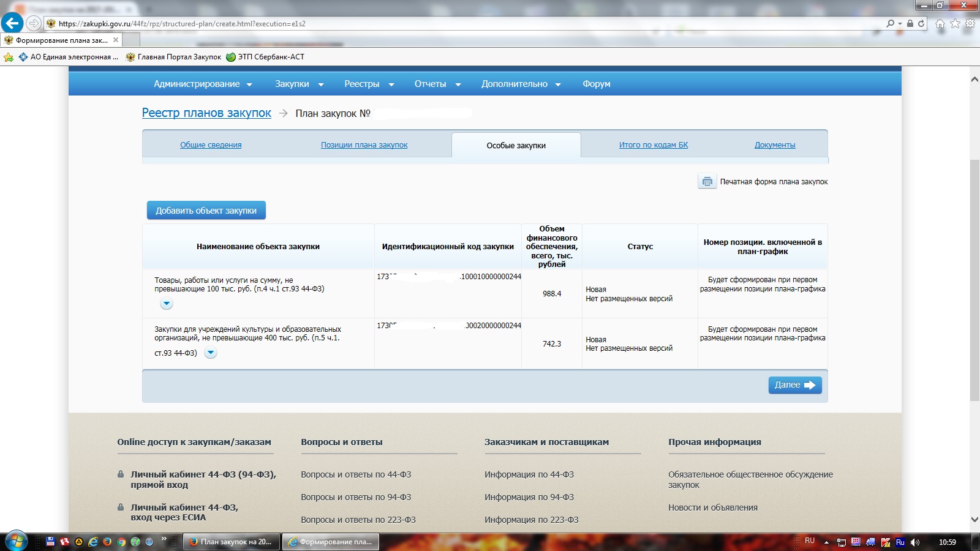Switch to the Итого по кодам БК tab
The width and height of the screenshot is (980, 551).
[653, 145]
